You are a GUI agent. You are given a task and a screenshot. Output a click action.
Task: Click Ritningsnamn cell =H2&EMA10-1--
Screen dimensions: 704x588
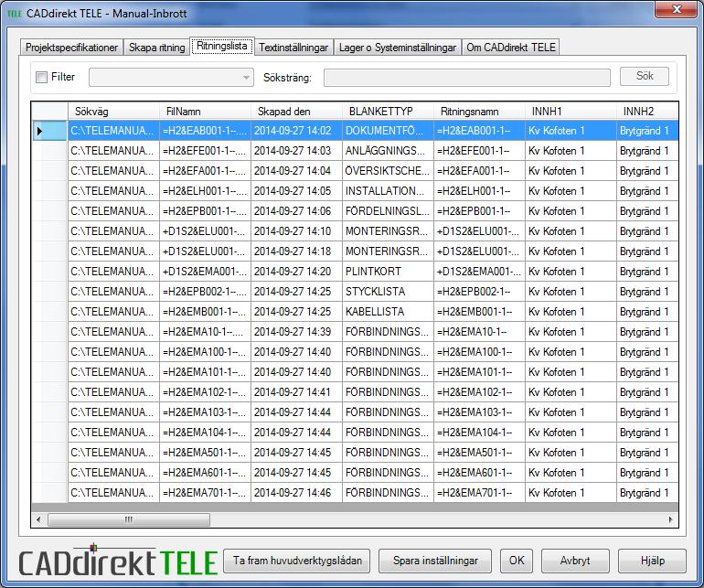479,332
